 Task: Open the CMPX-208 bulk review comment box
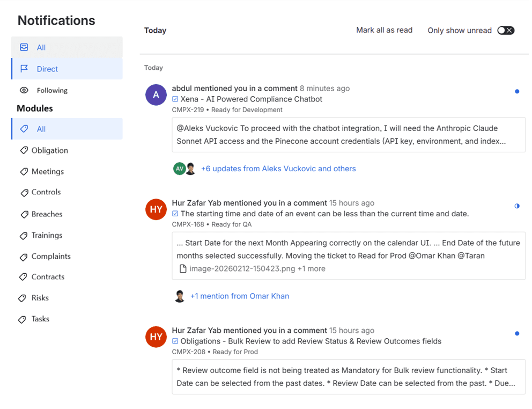point(349,377)
